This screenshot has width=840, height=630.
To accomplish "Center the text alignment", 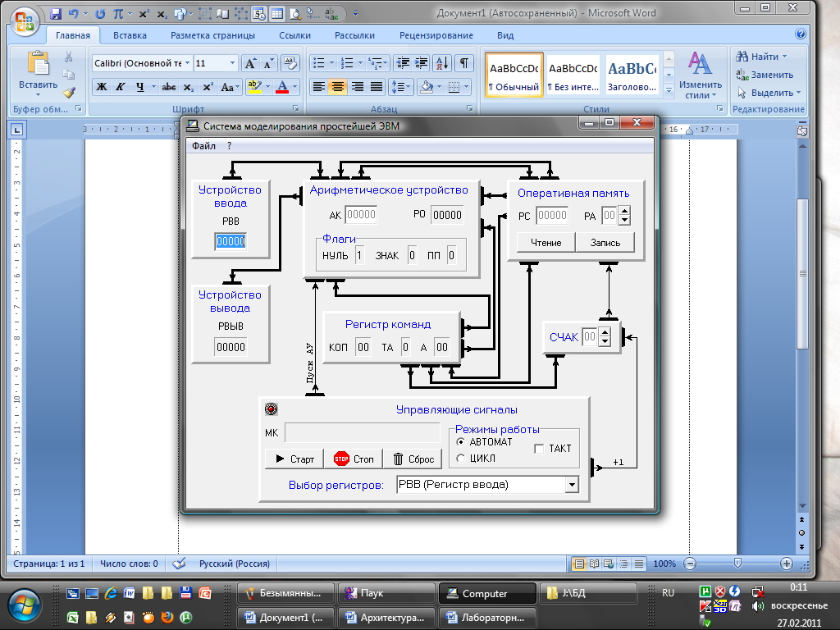I will (x=338, y=87).
